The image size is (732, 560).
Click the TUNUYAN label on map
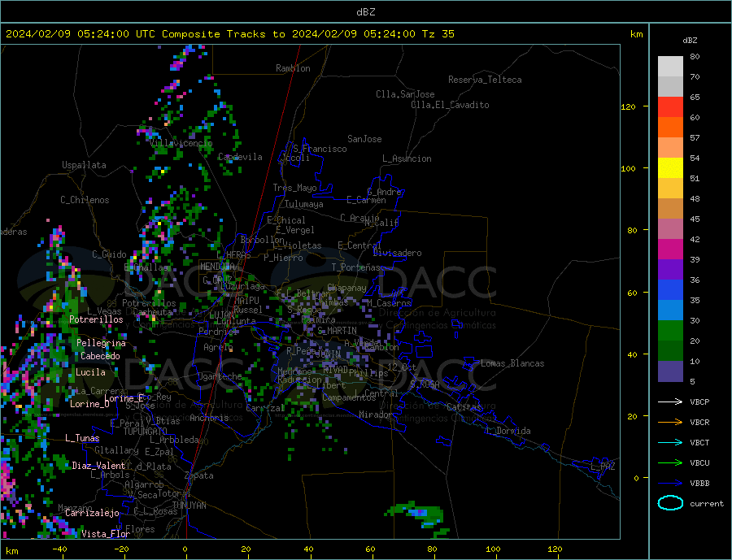(x=189, y=506)
